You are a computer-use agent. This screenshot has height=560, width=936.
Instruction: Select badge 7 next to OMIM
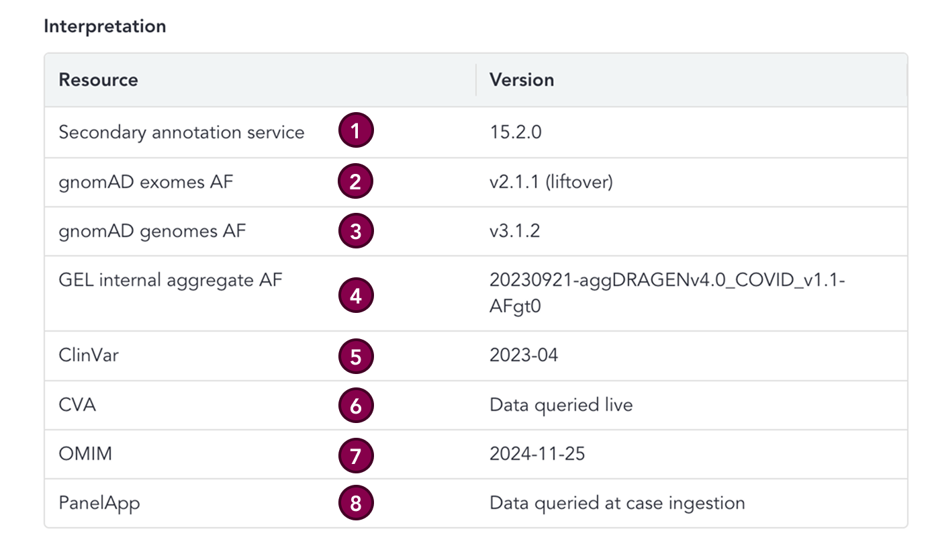(355, 455)
